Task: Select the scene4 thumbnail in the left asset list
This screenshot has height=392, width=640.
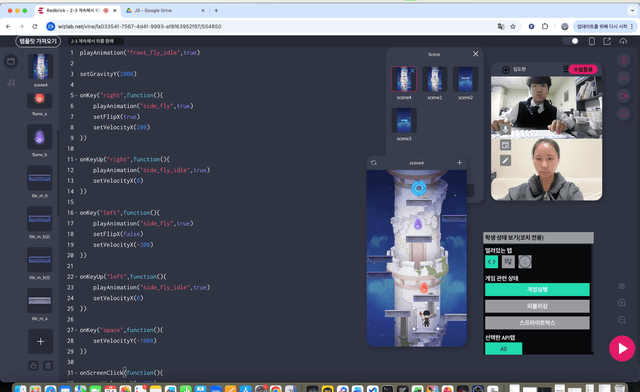Action: point(40,67)
